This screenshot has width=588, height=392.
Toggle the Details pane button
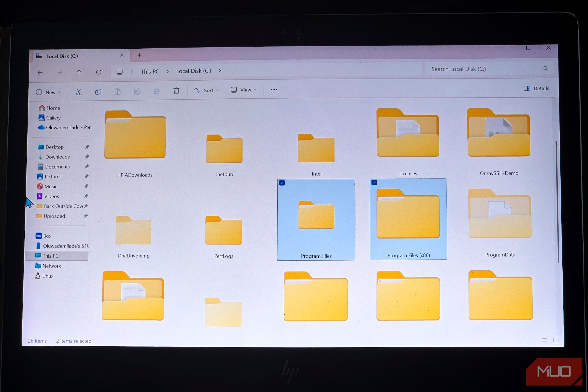(536, 88)
